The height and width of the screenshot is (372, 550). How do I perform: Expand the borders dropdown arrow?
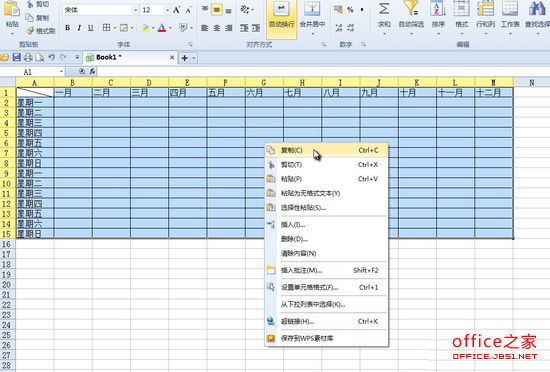point(115,28)
